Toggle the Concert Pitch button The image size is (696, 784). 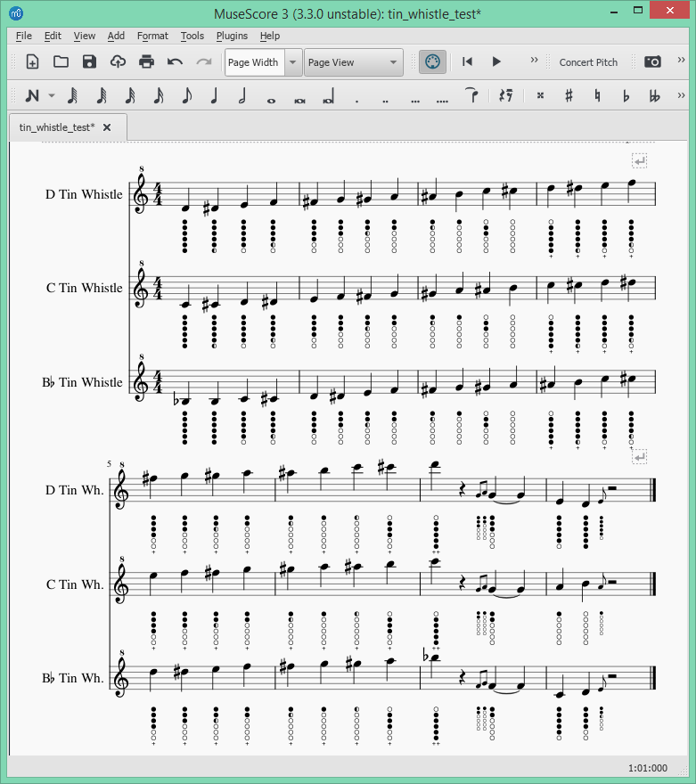point(588,62)
